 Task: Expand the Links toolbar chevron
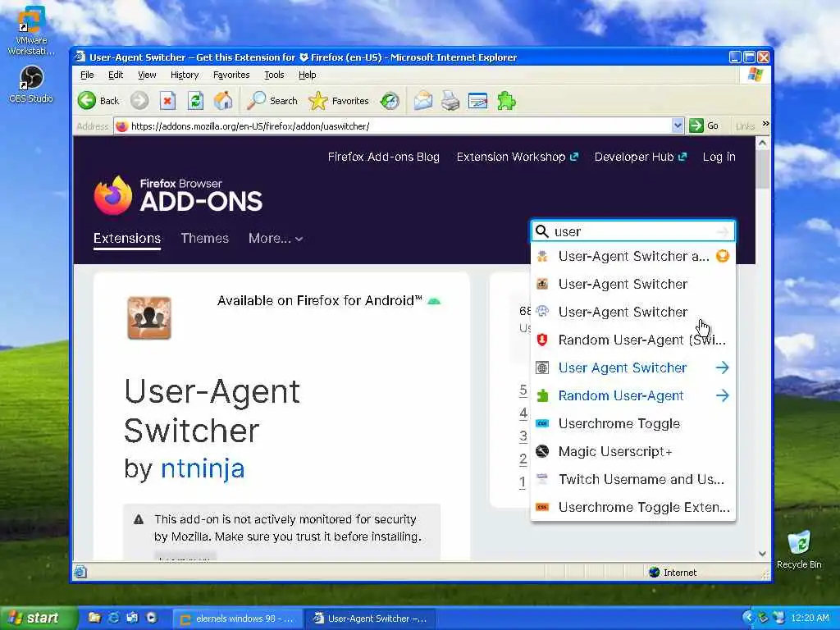765,124
